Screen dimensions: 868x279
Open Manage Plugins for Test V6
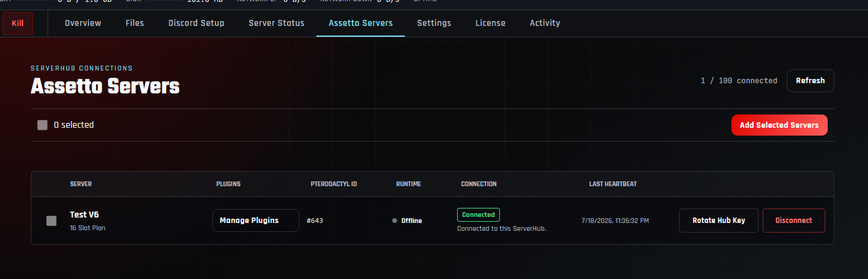pos(256,221)
